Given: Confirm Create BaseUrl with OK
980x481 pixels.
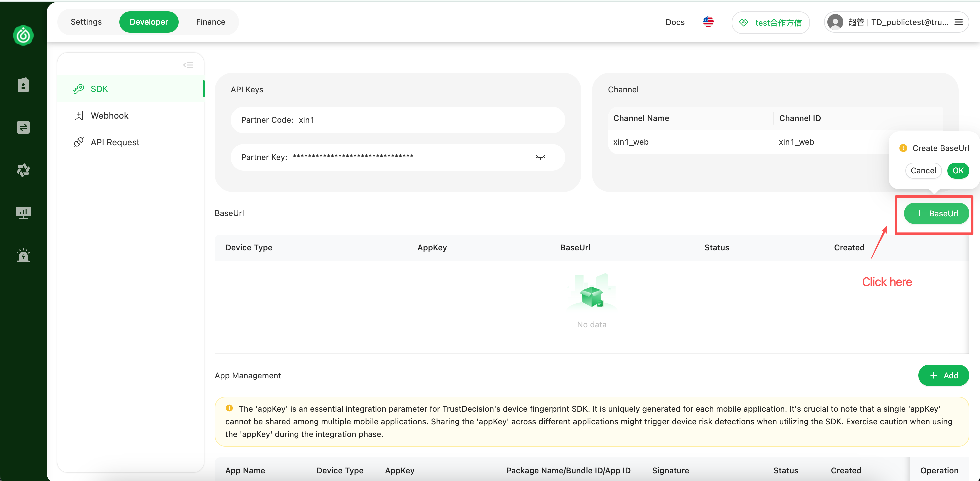Looking at the screenshot, I should point(958,170).
